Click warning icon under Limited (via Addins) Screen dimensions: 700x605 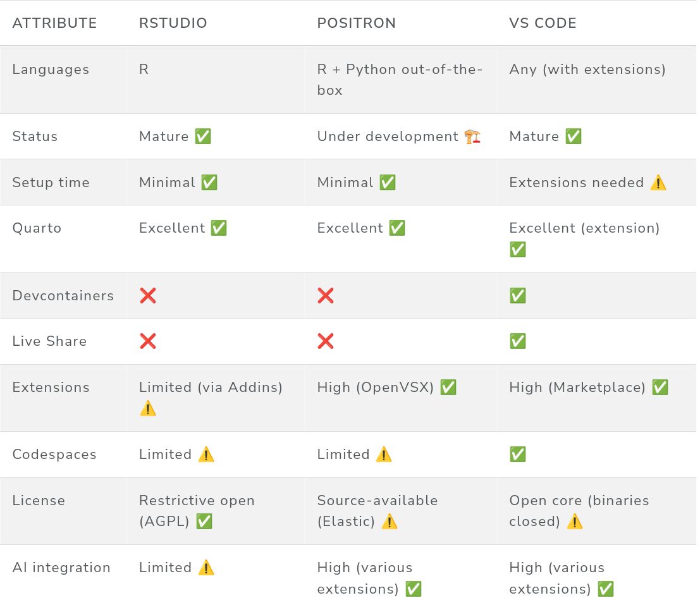click(x=148, y=408)
